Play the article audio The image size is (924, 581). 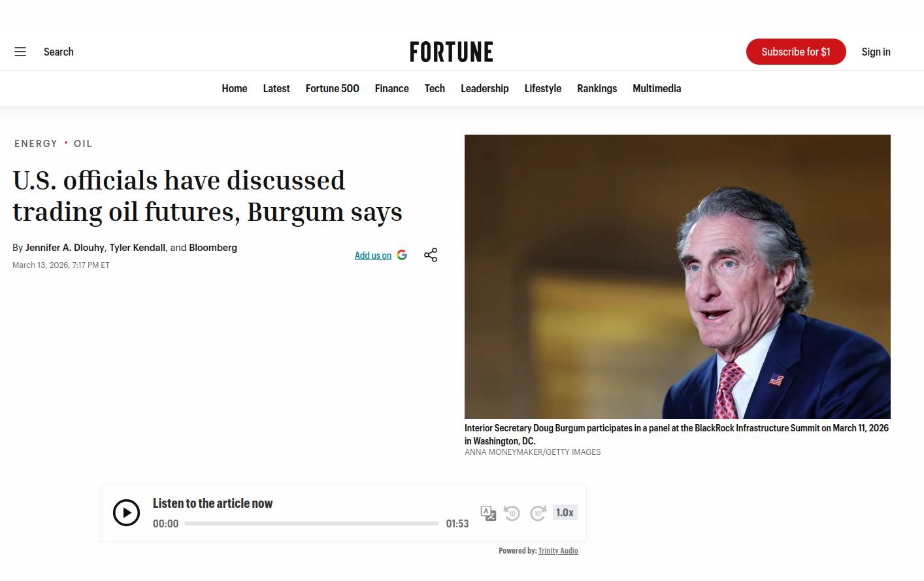pyautogui.click(x=126, y=513)
